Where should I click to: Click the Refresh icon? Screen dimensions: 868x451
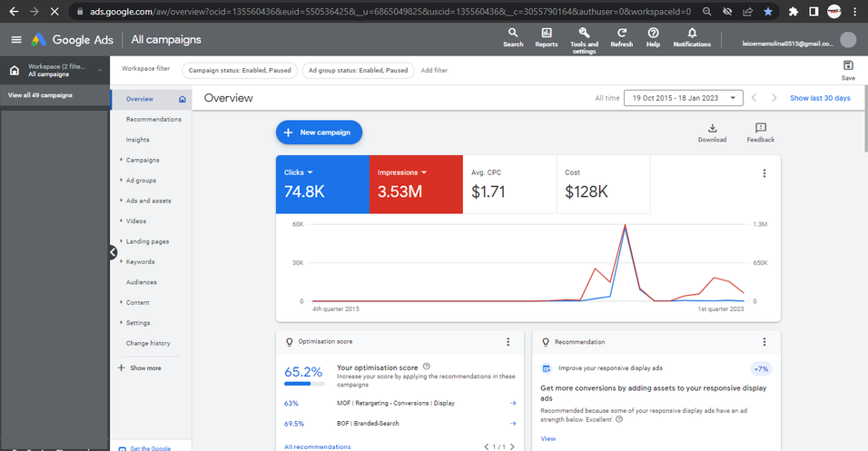622,36
